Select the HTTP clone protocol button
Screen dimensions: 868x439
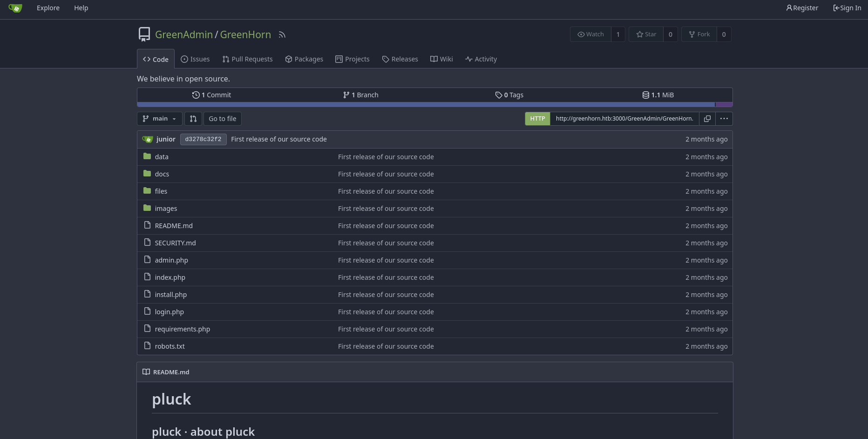coord(537,119)
